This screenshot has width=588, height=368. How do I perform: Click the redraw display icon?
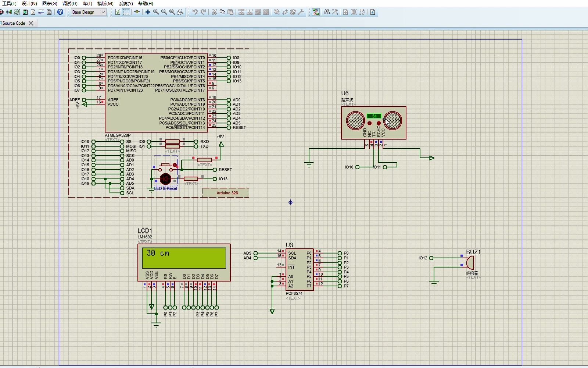(118, 12)
